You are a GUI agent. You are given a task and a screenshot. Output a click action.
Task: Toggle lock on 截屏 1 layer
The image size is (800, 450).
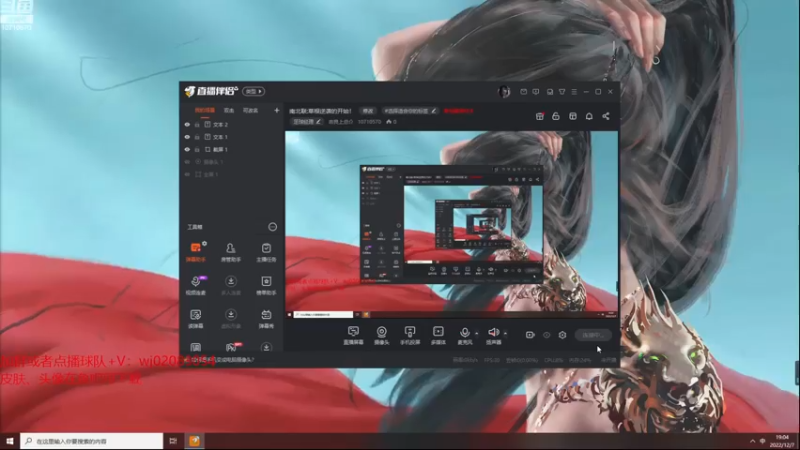click(x=197, y=149)
